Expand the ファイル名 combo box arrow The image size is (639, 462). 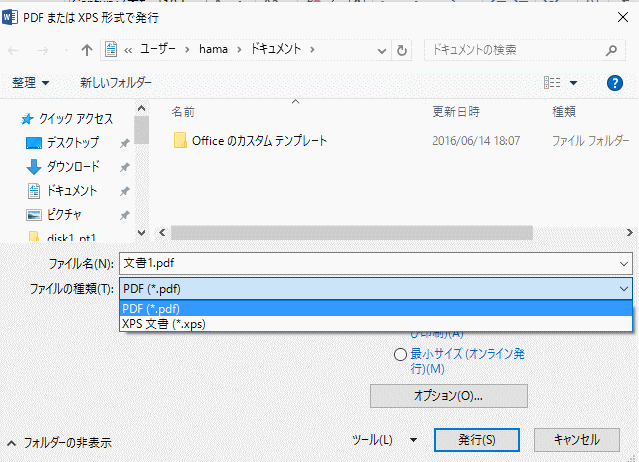point(624,264)
